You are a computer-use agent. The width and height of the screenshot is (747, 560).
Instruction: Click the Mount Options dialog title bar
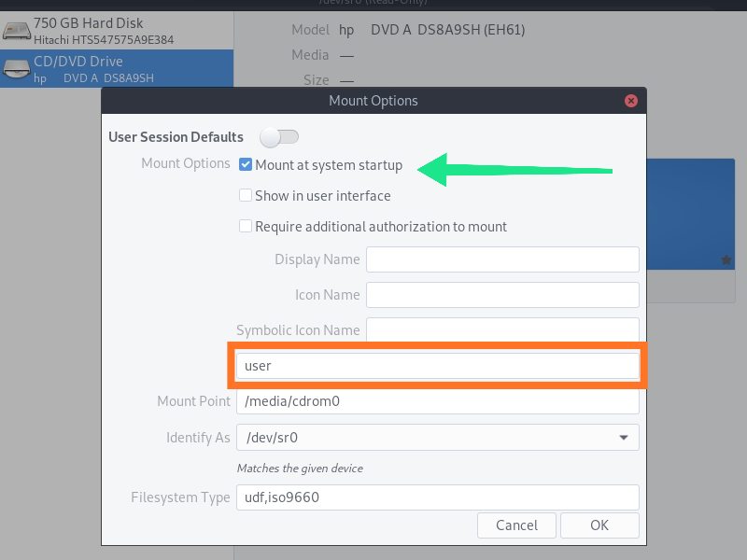click(x=373, y=101)
